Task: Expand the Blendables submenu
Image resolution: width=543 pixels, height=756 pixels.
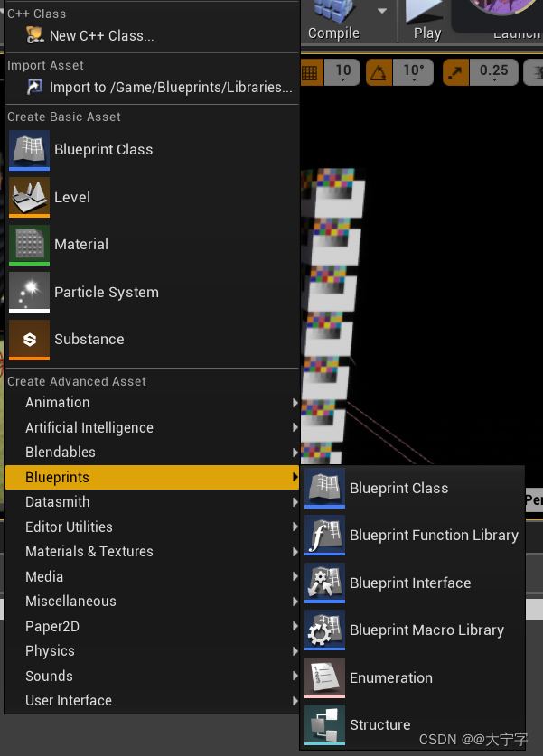Action: (152, 453)
